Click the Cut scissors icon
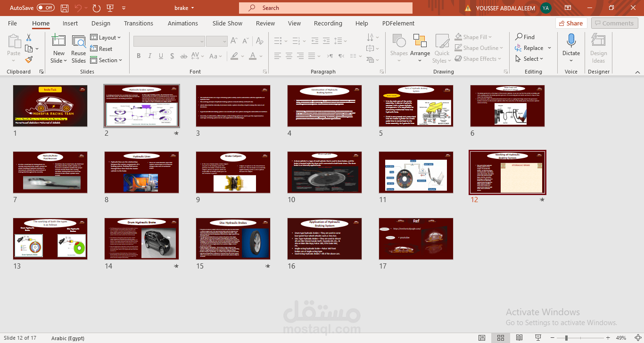The width and height of the screenshot is (644, 343). [x=29, y=37]
